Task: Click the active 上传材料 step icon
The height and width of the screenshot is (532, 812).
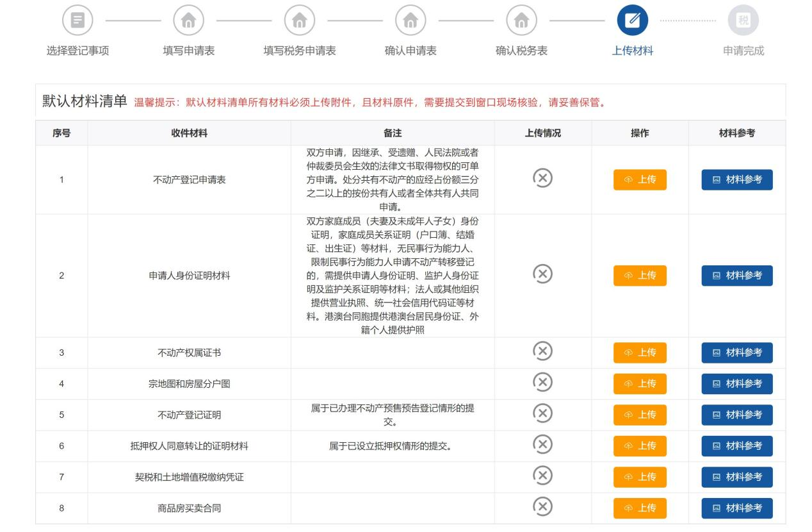Action: (633, 21)
